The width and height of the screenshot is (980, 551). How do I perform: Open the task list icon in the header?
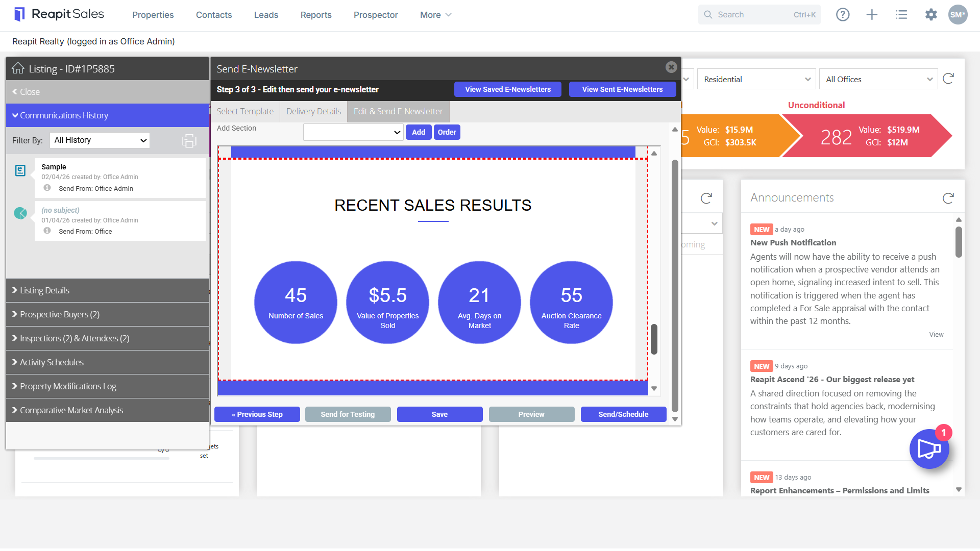tap(901, 15)
